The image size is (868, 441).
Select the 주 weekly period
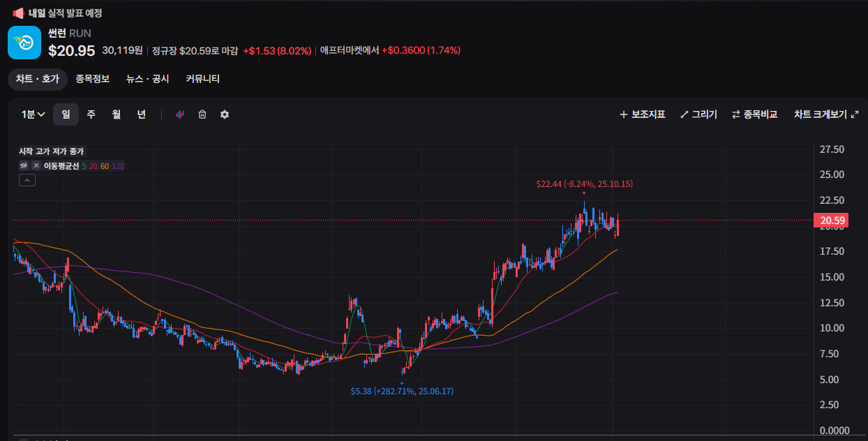91,114
